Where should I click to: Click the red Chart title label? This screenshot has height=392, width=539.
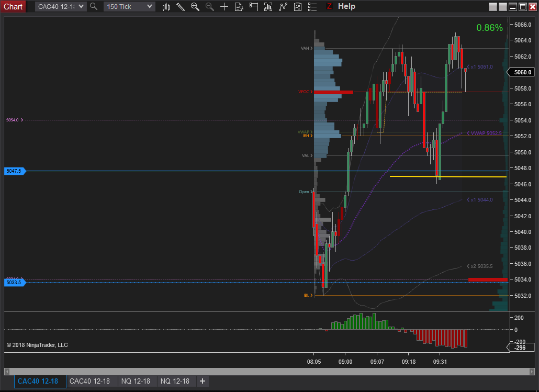(13, 6)
